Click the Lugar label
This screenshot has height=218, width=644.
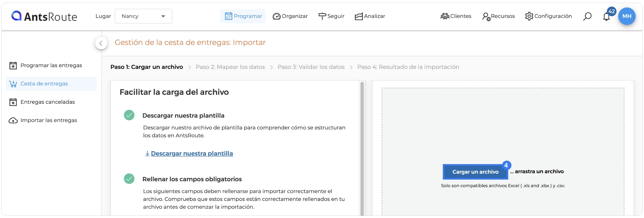103,16
